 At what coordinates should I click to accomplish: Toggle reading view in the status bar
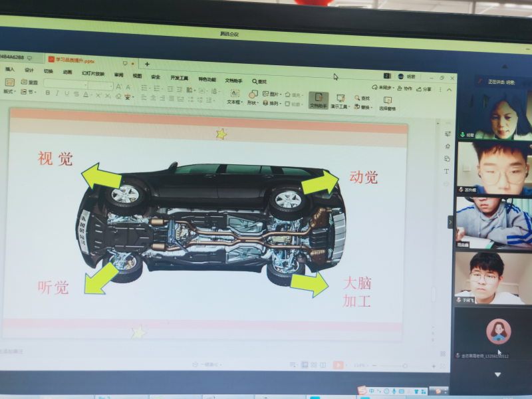323,364
